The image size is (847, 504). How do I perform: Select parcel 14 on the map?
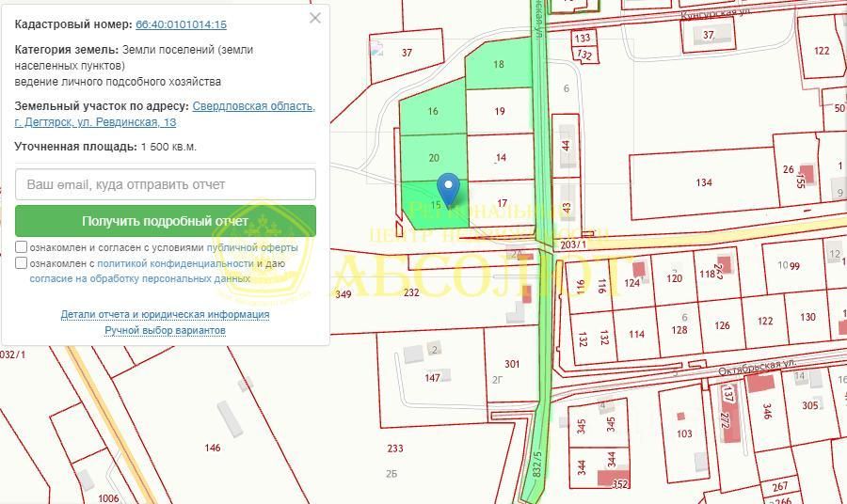tap(501, 158)
